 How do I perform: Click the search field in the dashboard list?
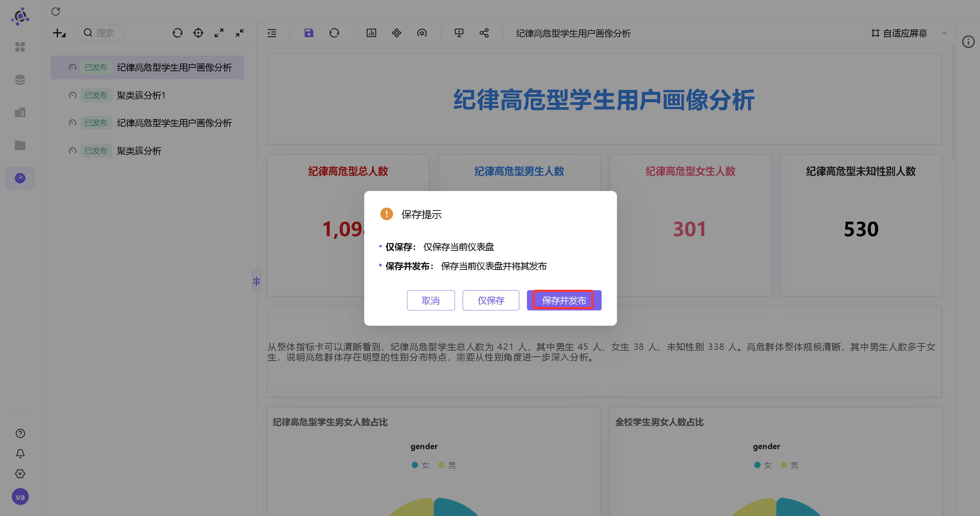tap(100, 33)
